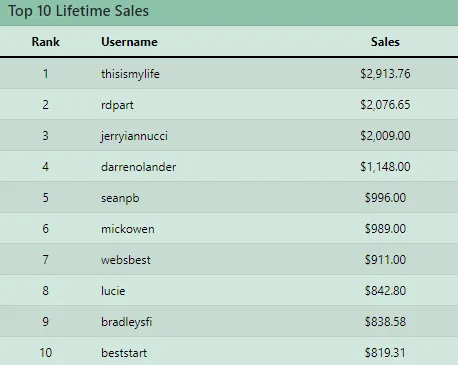Open jerryiannucci user entry
This screenshot has width=458, height=365.
click(134, 136)
